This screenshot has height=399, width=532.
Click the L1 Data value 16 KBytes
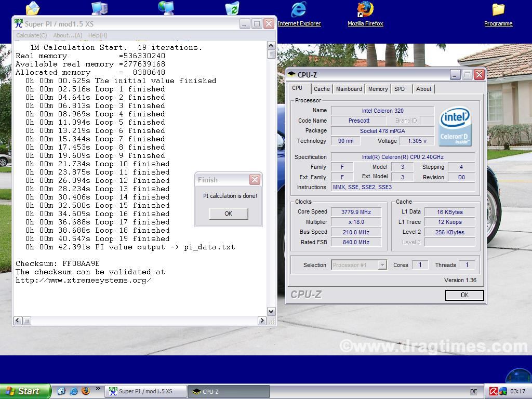coord(449,212)
